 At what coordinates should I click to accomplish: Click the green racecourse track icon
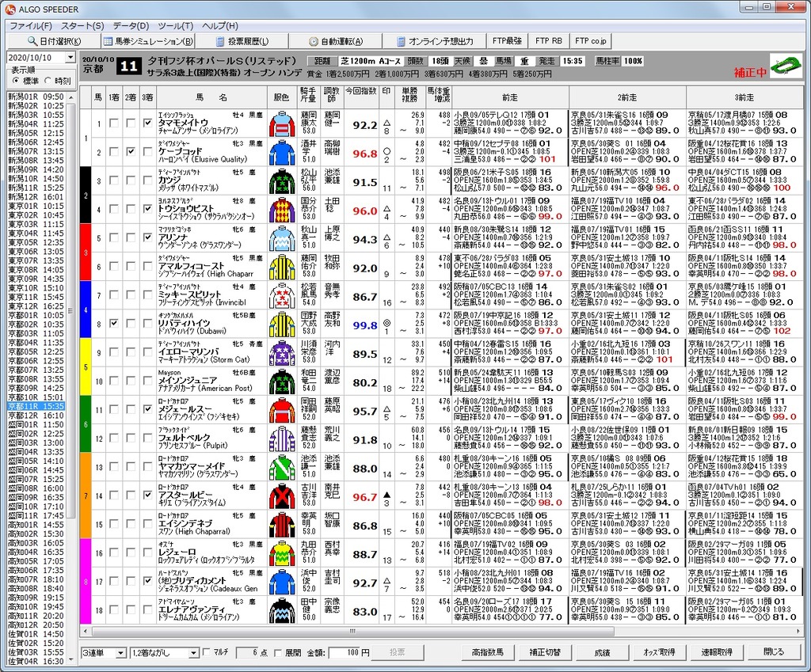(786, 66)
